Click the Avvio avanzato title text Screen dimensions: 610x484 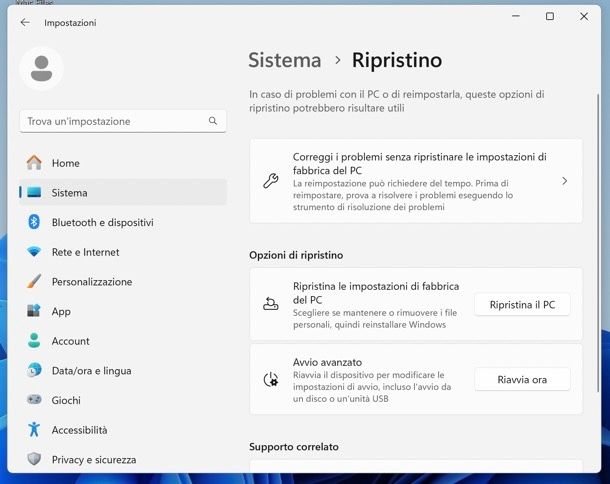327,362
